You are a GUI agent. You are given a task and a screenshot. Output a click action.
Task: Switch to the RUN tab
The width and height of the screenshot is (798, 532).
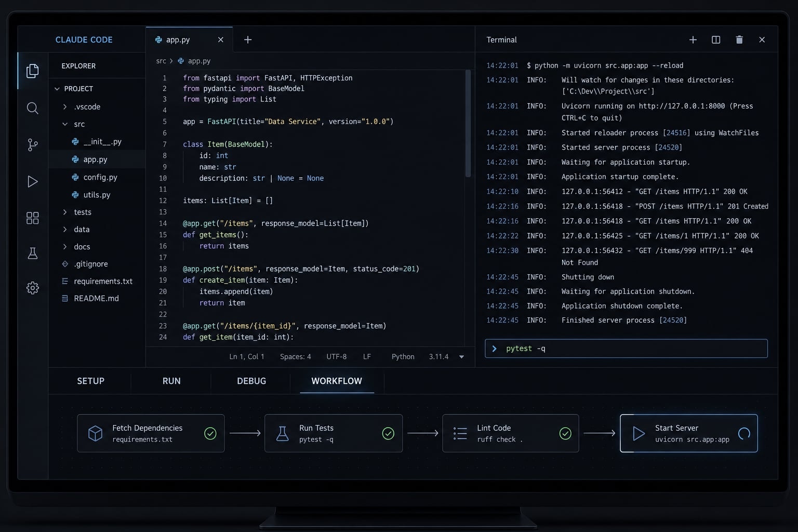coord(171,381)
